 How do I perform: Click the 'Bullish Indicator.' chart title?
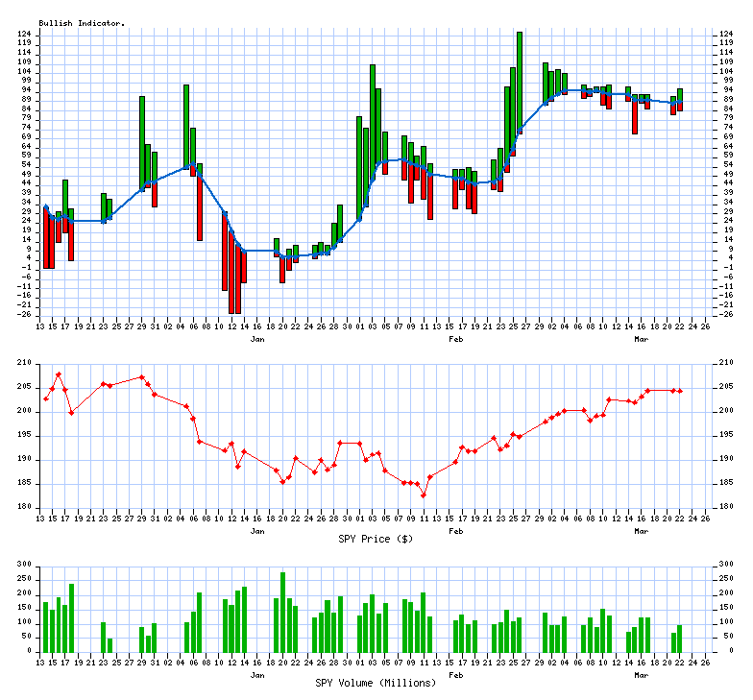point(82,23)
